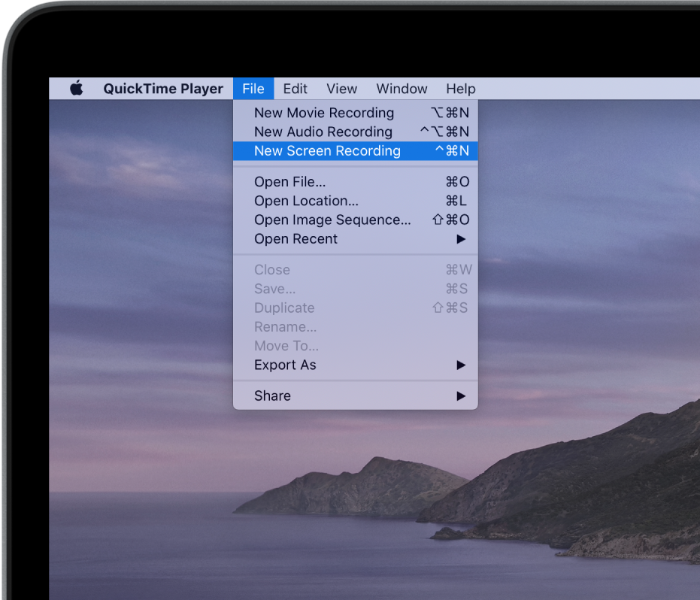700x600 pixels.
Task: Choose New Audio Recording
Action: 323,132
